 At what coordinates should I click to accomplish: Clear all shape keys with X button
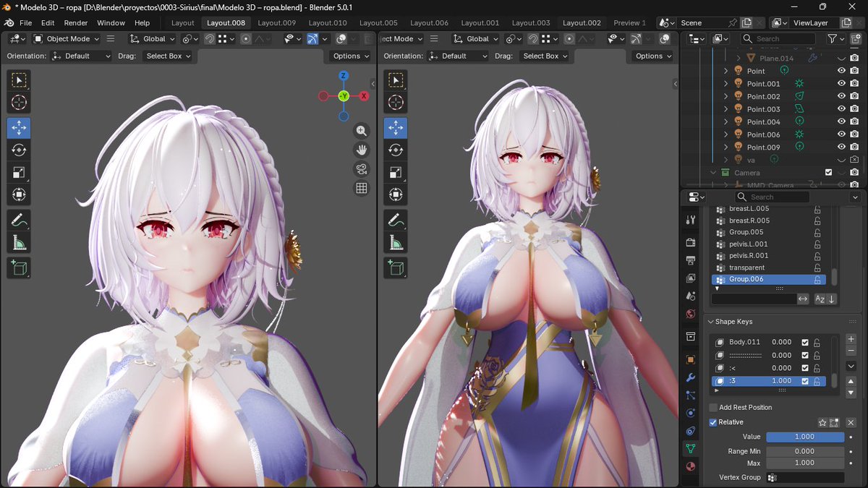pyautogui.click(x=851, y=422)
